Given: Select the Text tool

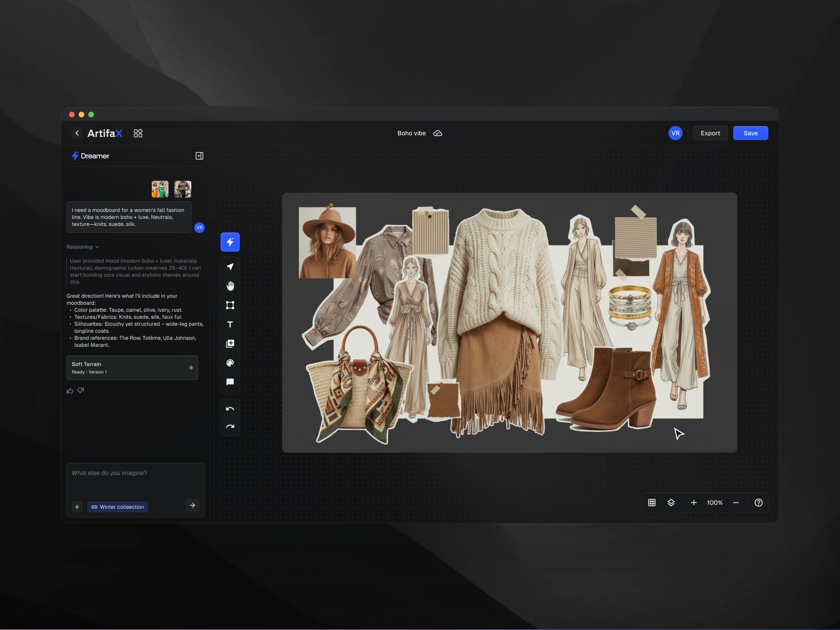Looking at the screenshot, I should (x=230, y=324).
